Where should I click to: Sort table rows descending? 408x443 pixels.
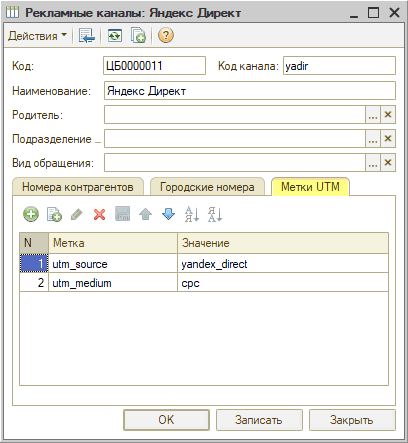point(215,214)
